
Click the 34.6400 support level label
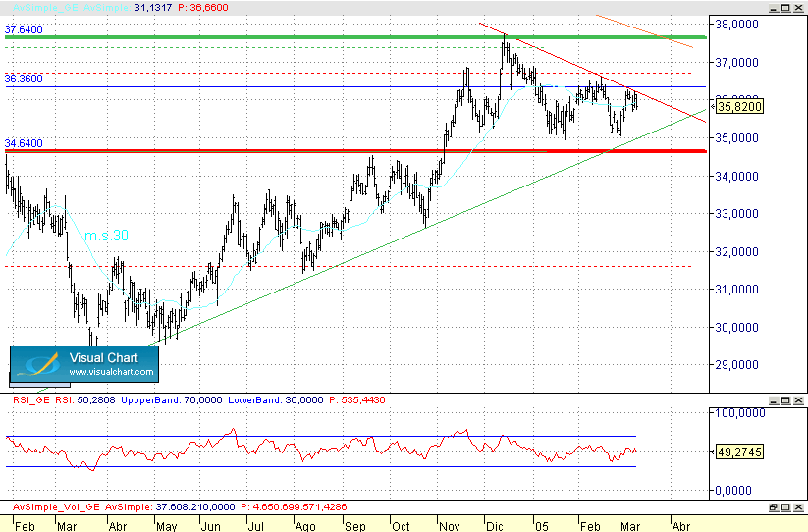click(24, 143)
